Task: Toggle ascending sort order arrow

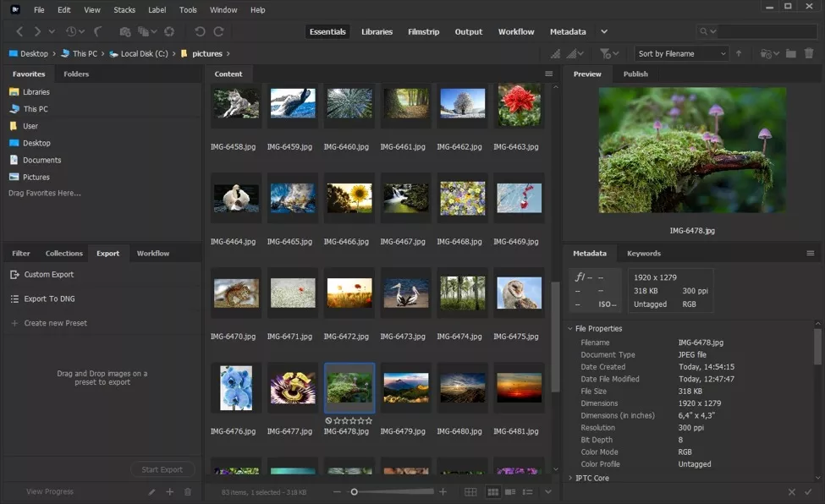Action: (x=739, y=53)
